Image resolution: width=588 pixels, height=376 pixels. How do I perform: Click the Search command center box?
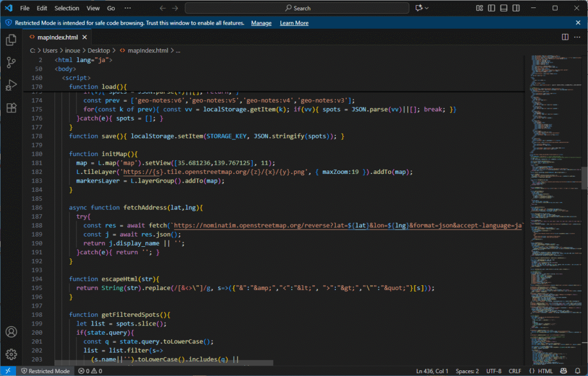297,8
